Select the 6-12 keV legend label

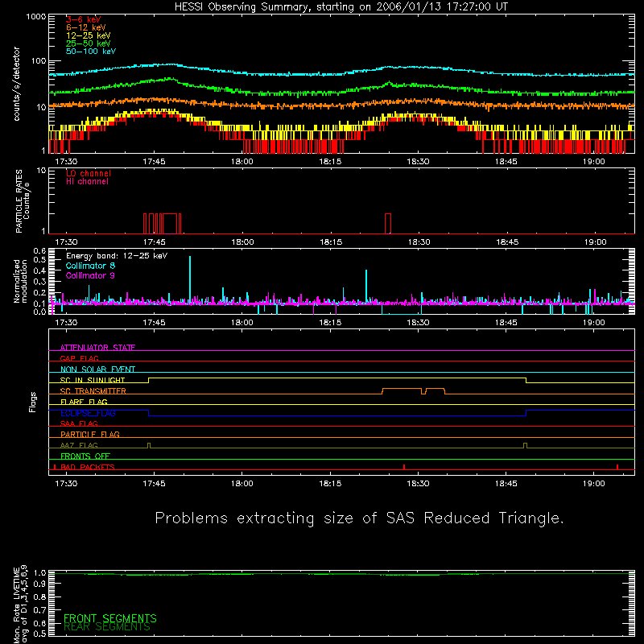tap(86, 27)
